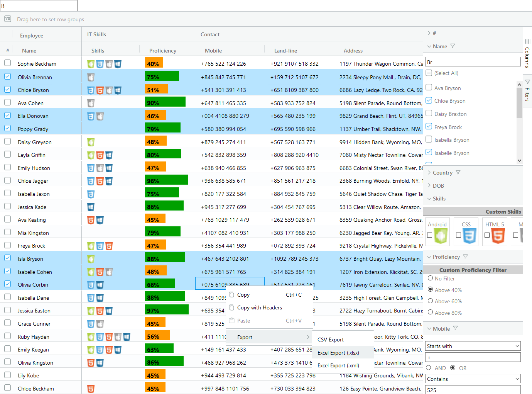Click the CSS shield icon in Custom Skills
Image resolution: width=532 pixels, height=394 pixels.
[x=466, y=233]
